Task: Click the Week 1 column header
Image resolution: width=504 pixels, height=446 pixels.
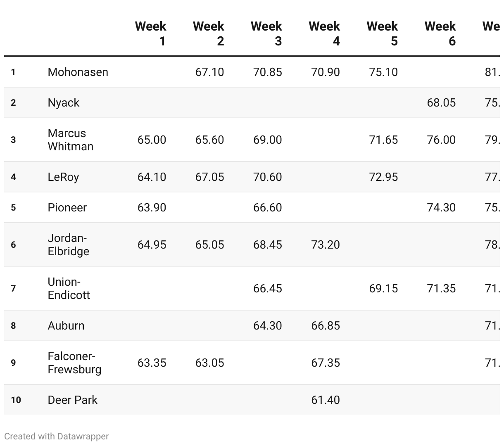Action: point(151,33)
